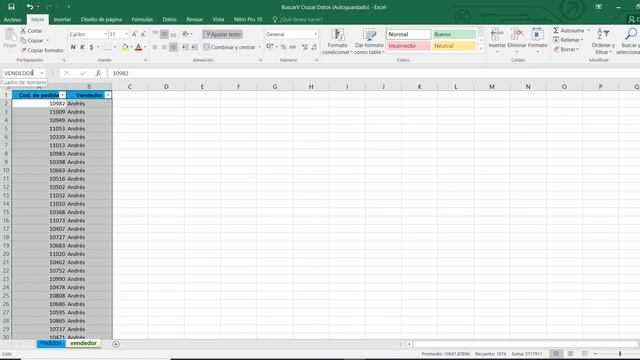Open Dar formato como tabla
The height and width of the screenshot is (360, 640).
coord(369,41)
